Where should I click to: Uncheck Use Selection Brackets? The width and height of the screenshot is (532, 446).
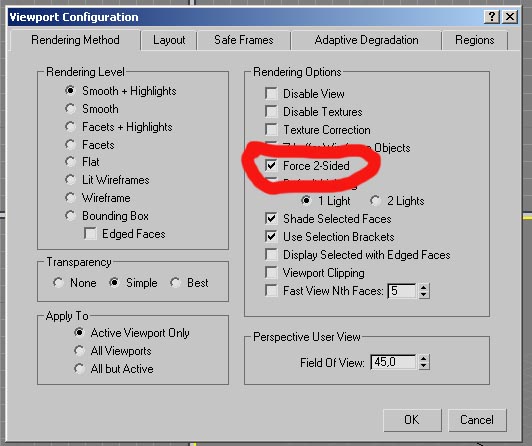271,236
